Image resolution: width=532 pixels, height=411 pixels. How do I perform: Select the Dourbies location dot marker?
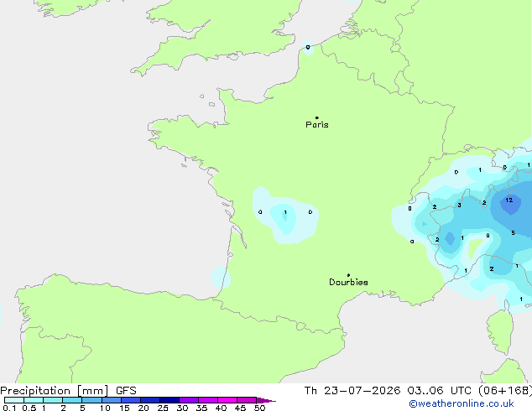[x=348, y=275]
